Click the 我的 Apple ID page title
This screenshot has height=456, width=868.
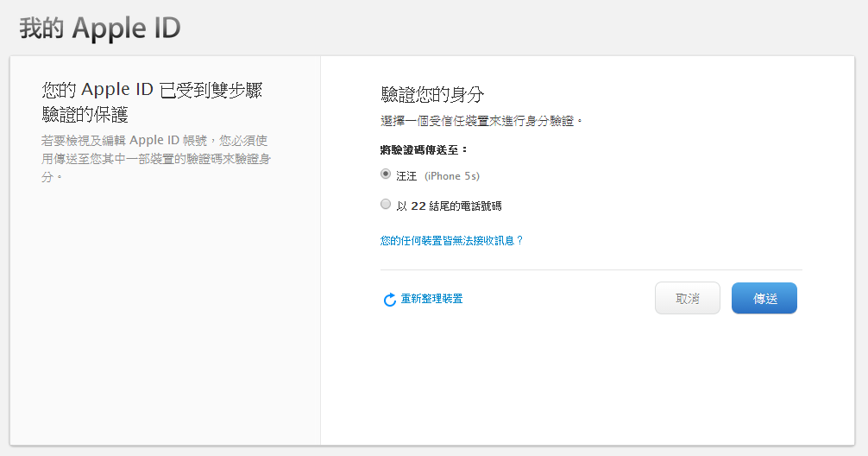(x=100, y=28)
